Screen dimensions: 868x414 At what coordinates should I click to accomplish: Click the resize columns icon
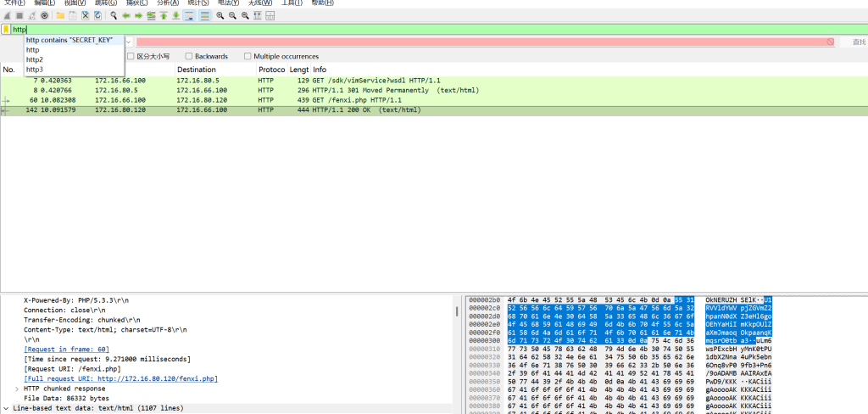[270, 15]
